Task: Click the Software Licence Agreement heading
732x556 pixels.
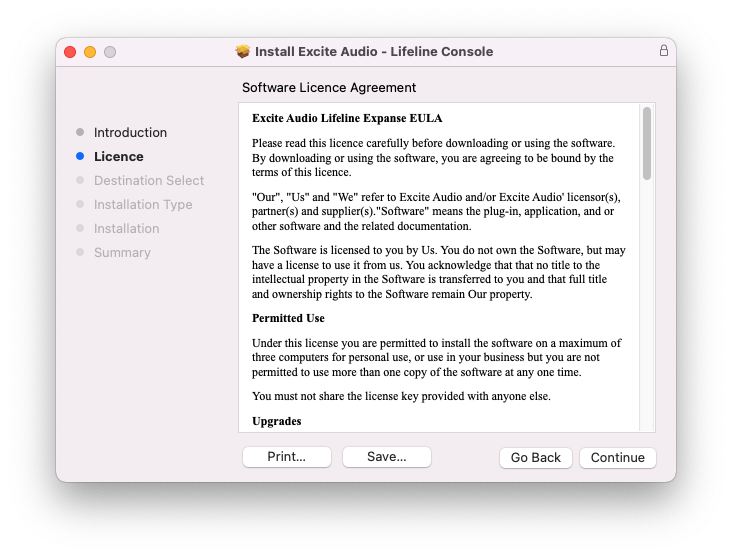Action: click(x=329, y=88)
